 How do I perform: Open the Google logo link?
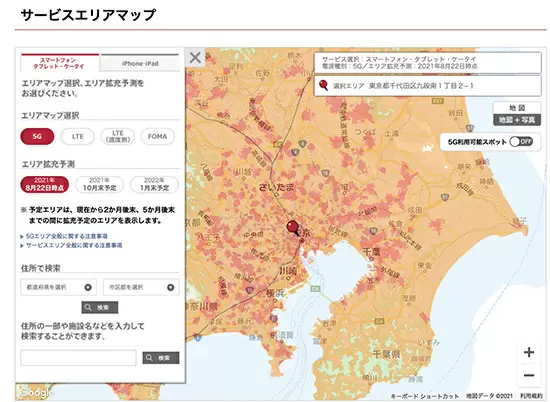(x=36, y=392)
